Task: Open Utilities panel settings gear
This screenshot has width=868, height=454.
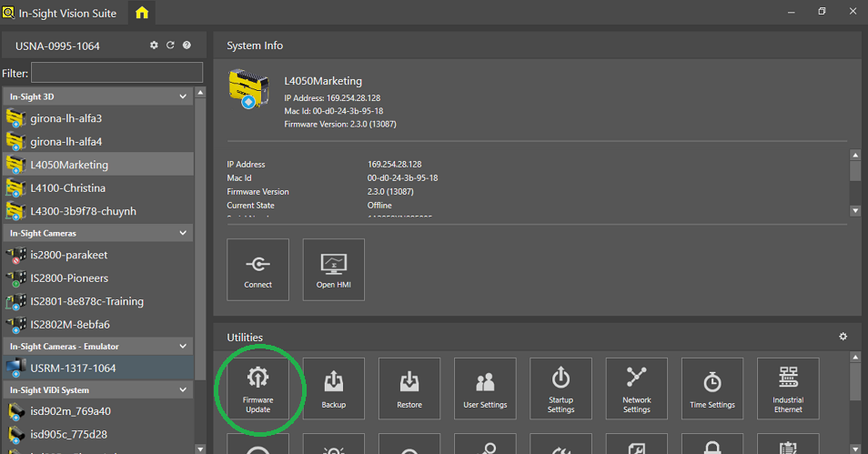Action: [843, 337]
